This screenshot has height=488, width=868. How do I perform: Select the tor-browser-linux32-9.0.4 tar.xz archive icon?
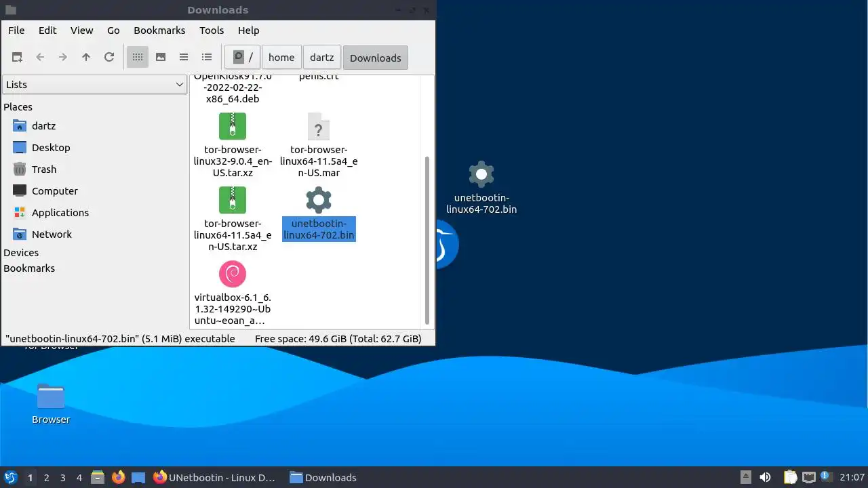click(x=233, y=126)
